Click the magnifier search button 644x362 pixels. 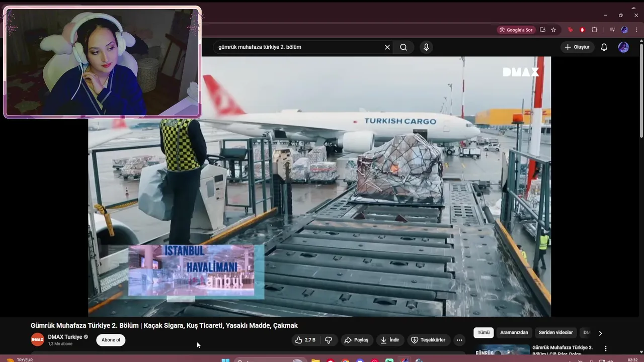(x=404, y=47)
